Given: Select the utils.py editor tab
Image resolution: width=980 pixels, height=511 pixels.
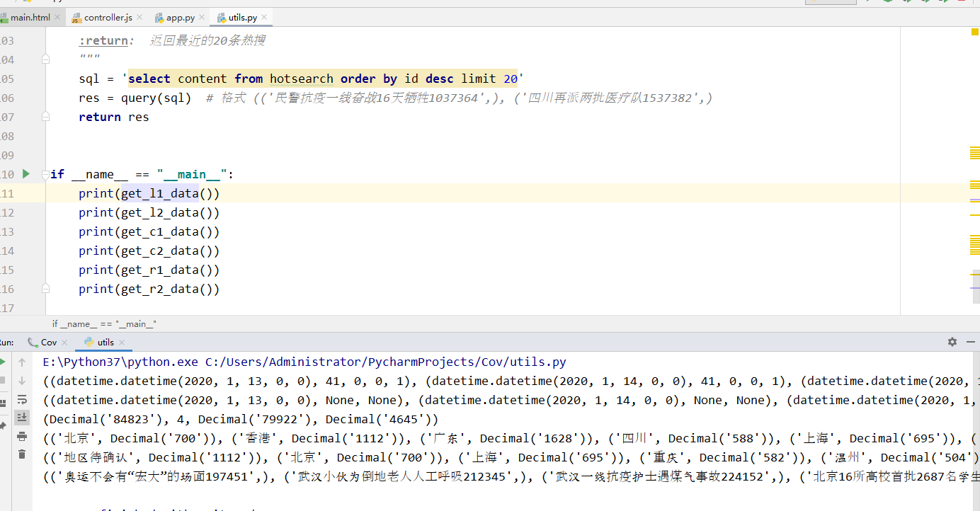Looking at the screenshot, I should pos(242,17).
